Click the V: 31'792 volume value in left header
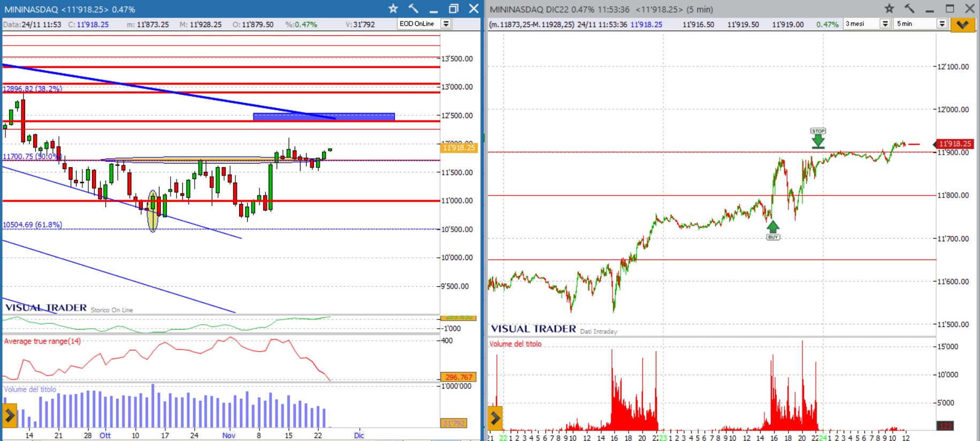 tap(360, 25)
